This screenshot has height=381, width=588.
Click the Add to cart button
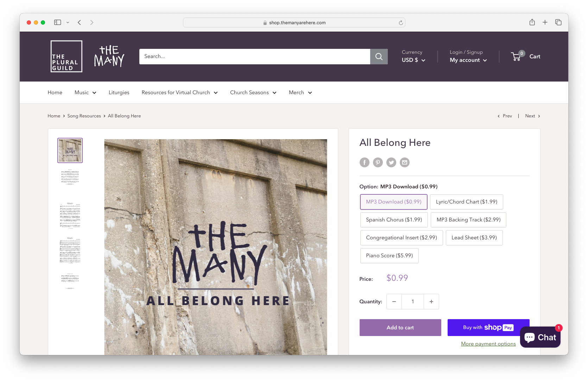tap(400, 328)
